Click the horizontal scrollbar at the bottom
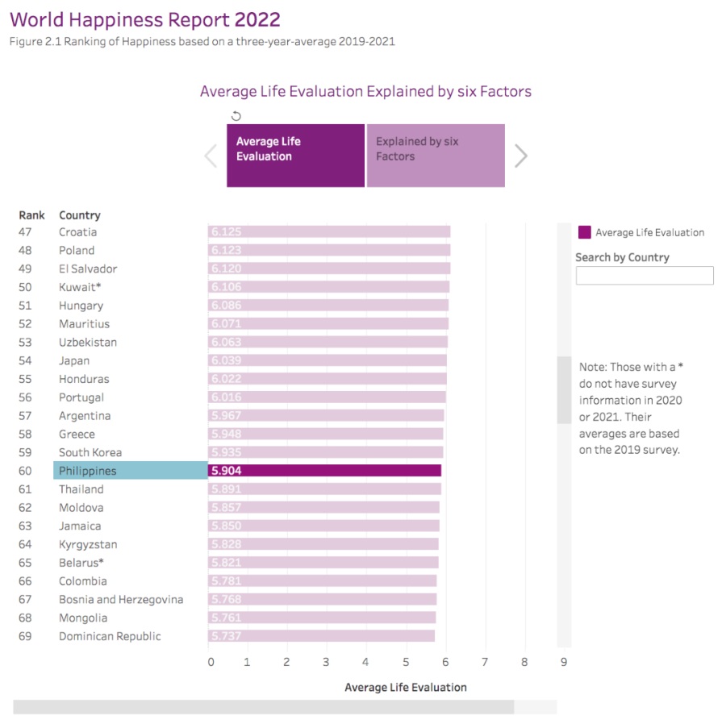The height and width of the screenshot is (728, 726). 263,707
